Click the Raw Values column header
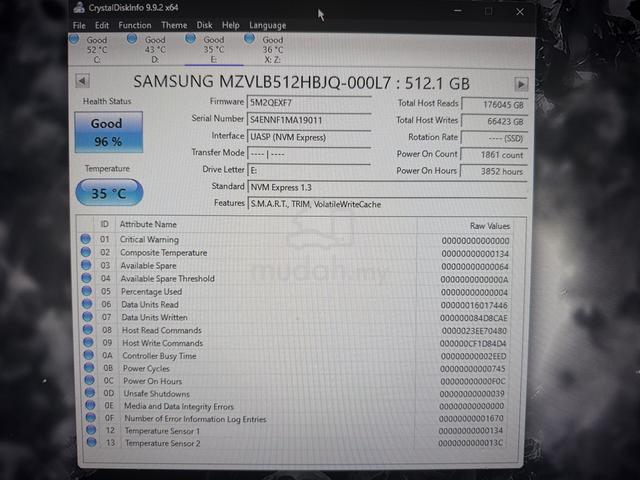Viewport: 640px width, 480px height. click(x=490, y=226)
